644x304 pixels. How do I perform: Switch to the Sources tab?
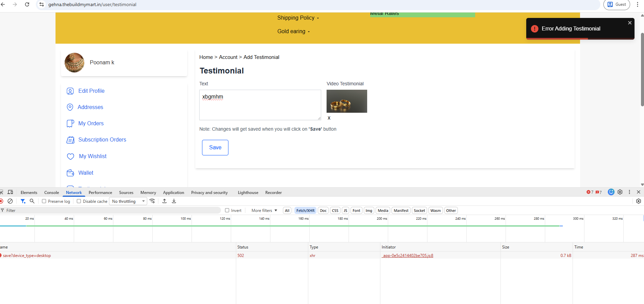pyautogui.click(x=126, y=192)
